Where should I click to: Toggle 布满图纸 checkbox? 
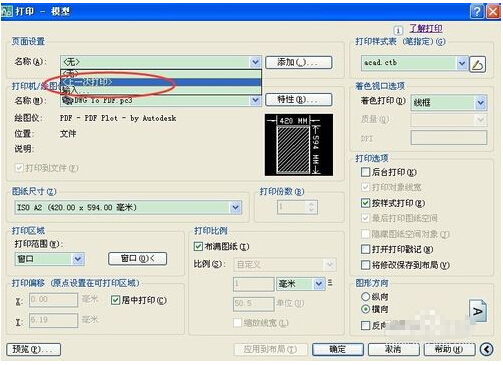[198, 247]
